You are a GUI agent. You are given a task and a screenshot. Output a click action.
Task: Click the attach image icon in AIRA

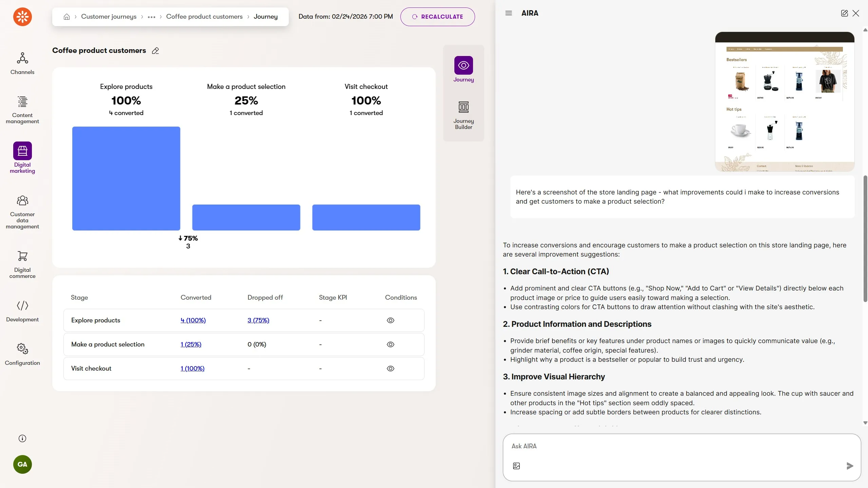[516, 466]
